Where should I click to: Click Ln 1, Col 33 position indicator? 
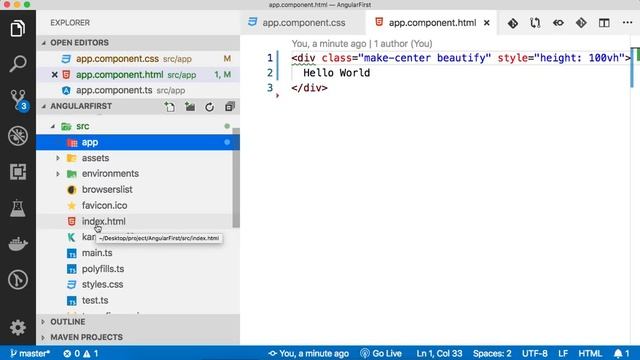(x=439, y=353)
